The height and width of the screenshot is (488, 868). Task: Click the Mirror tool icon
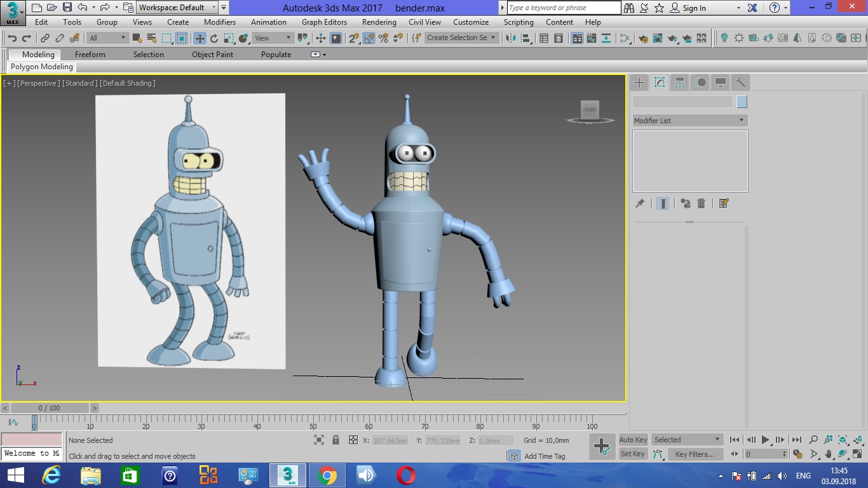510,38
